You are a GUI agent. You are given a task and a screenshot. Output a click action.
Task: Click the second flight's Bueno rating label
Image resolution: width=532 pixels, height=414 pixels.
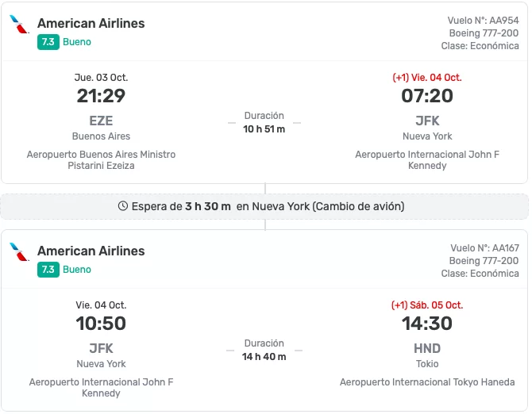[77, 270]
